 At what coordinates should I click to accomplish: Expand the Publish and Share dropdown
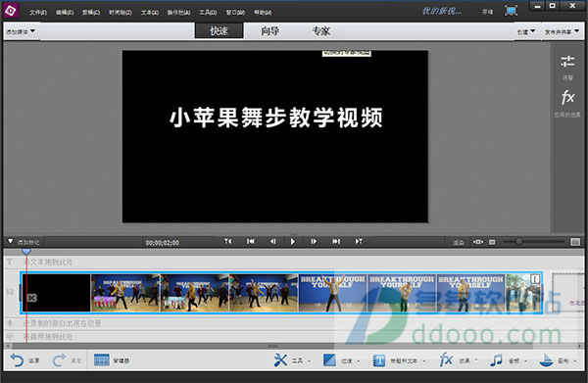pos(562,32)
